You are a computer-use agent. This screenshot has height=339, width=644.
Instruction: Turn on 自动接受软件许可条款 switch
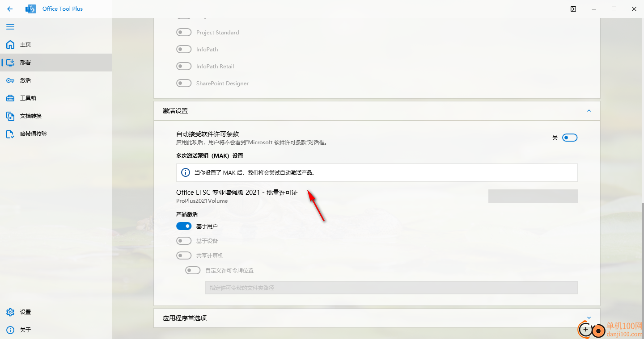(x=570, y=138)
